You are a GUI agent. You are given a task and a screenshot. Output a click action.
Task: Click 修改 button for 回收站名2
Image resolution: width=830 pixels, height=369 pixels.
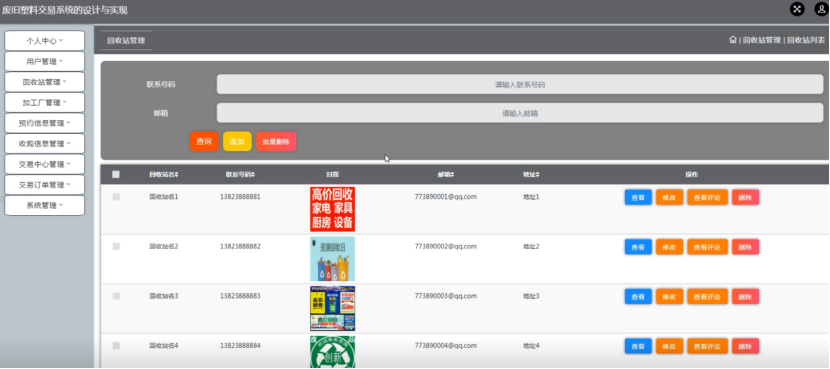point(669,247)
